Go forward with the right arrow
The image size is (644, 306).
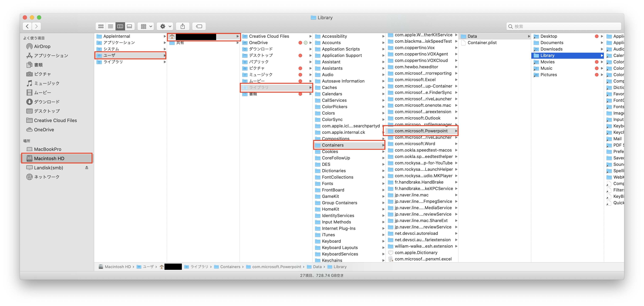36,26
